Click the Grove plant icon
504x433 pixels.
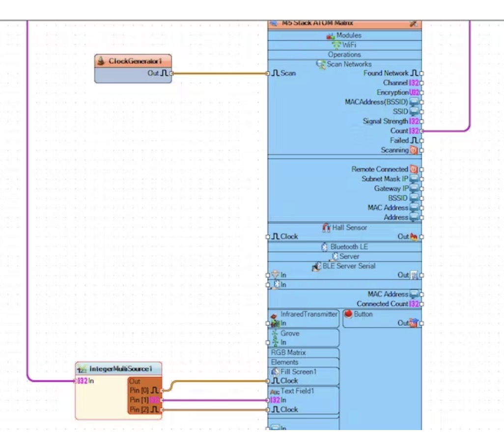point(275,334)
